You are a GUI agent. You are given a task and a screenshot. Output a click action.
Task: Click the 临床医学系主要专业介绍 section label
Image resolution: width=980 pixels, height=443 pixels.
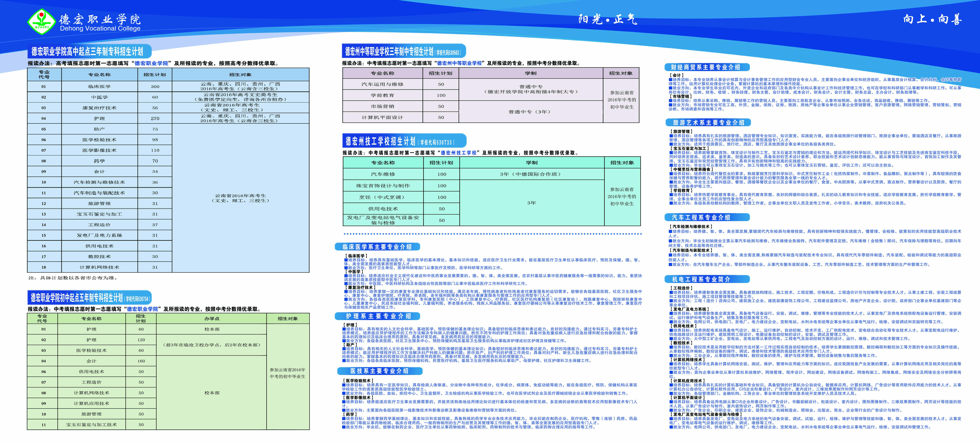(377, 247)
